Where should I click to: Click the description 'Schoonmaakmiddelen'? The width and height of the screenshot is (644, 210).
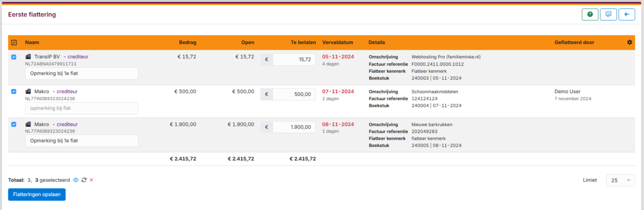(x=434, y=91)
